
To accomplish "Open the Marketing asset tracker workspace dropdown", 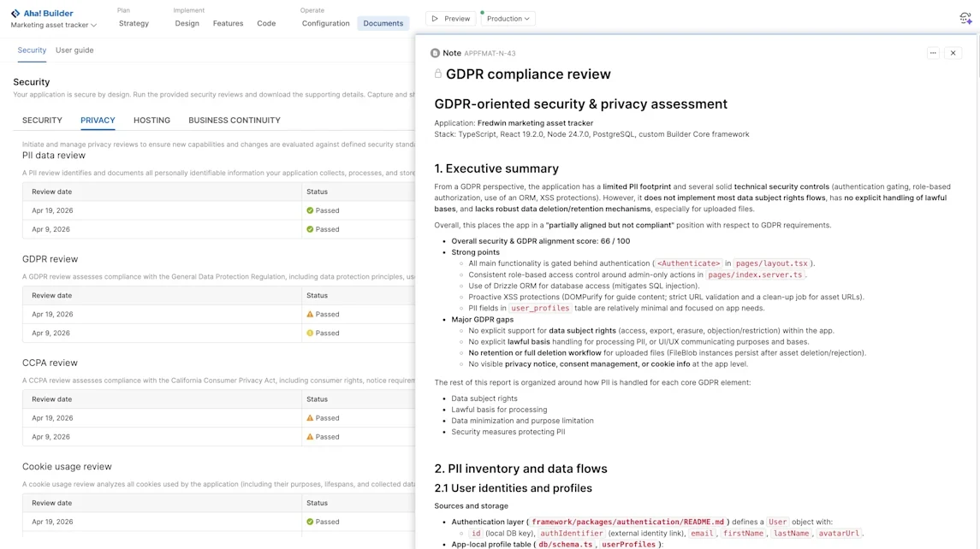I will 54,25.
